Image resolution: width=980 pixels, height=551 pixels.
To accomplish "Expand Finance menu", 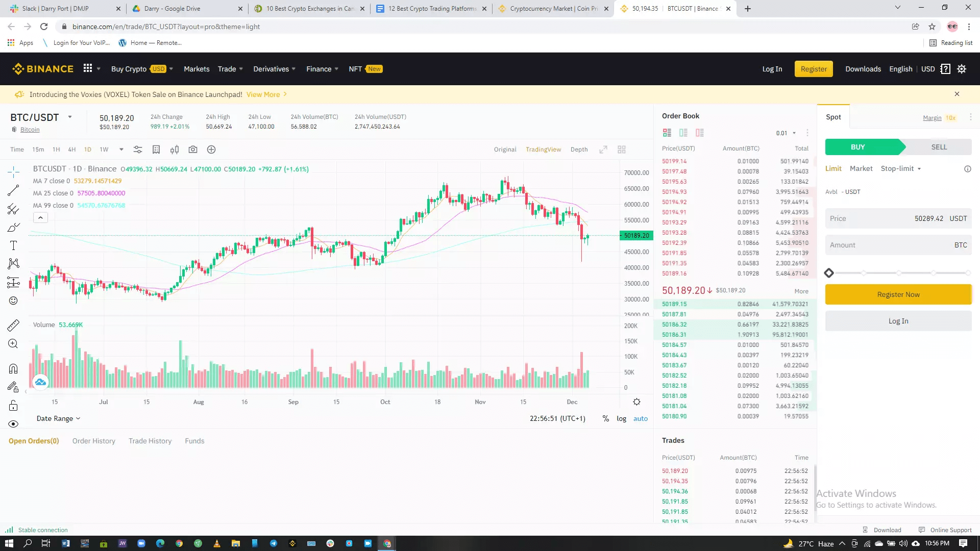I will (322, 69).
